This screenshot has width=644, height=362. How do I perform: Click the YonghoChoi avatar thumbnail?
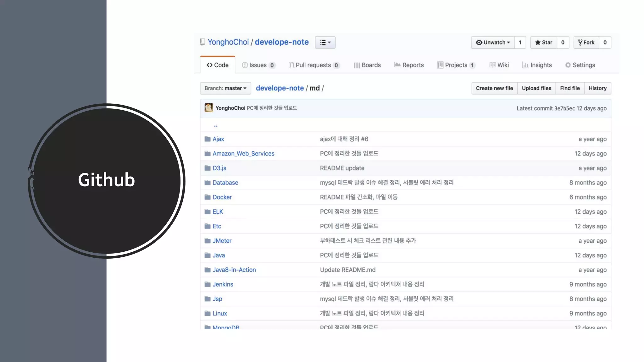(209, 108)
